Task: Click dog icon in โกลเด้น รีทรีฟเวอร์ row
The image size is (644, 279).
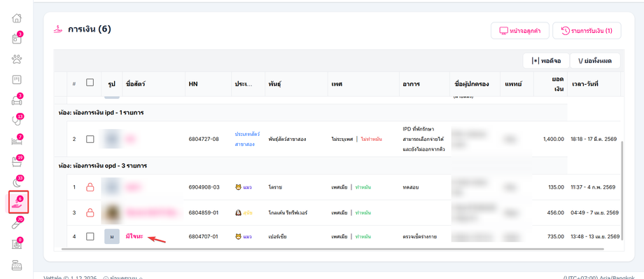Action: pos(238,212)
